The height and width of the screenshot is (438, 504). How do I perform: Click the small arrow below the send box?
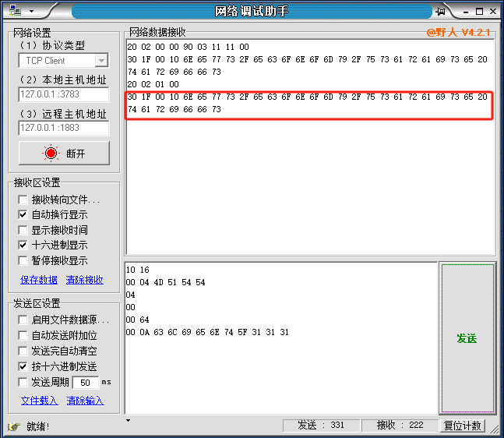(129, 421)
